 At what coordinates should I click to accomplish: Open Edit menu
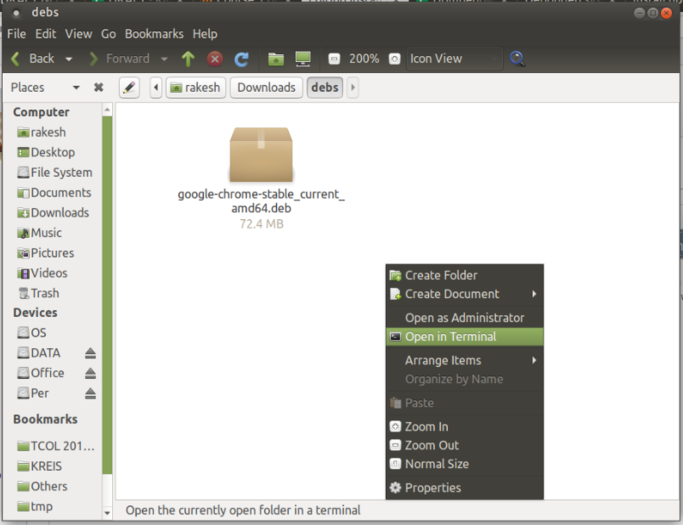click(x=46, y=34)
